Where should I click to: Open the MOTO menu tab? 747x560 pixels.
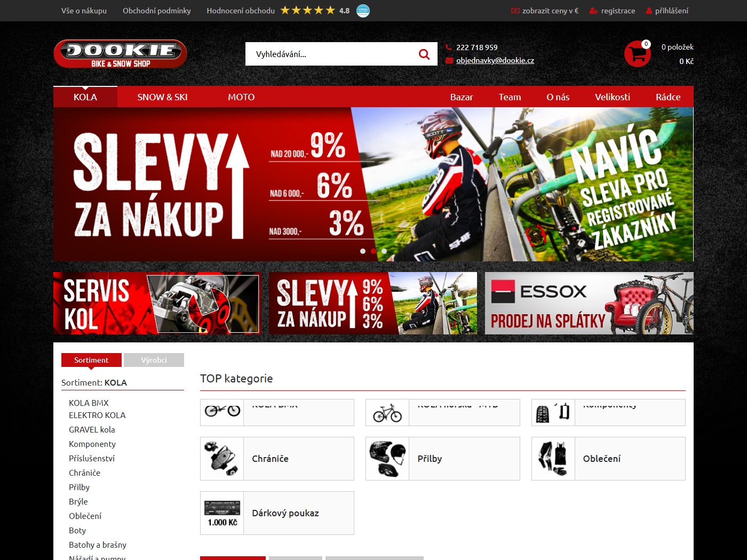[x=241, y=97]
